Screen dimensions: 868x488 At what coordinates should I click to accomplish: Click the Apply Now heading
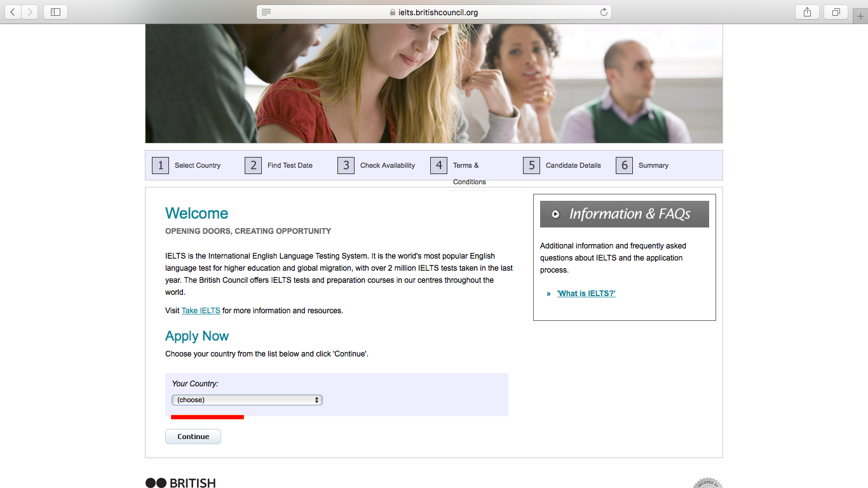point(197,336)
